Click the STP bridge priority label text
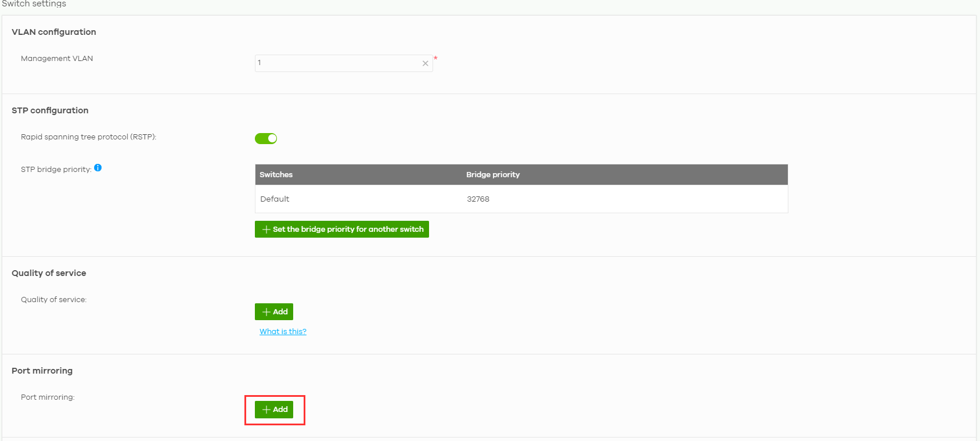 coord(56,170)
